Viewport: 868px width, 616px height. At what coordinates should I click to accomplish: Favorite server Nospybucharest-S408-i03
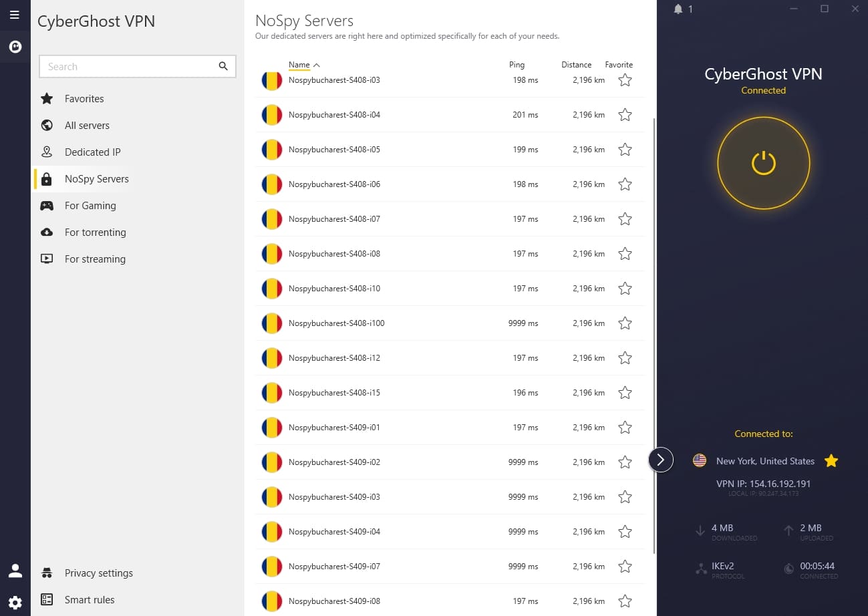pyautogui.click(x=625, y=80)
